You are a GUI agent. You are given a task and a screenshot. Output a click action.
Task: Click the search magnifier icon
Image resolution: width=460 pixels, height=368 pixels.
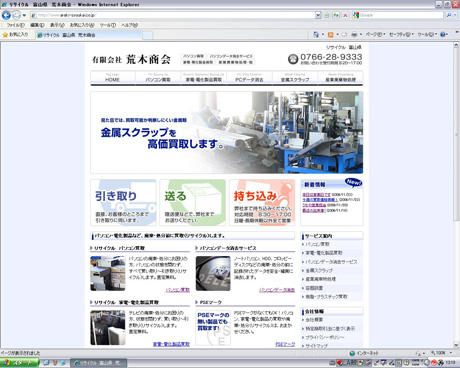(449, 15)
